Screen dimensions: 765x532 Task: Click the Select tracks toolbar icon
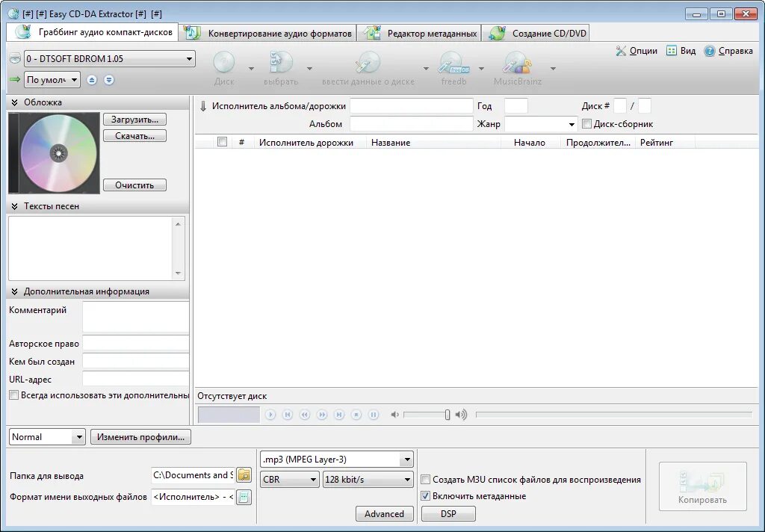(x=281, y=64)
